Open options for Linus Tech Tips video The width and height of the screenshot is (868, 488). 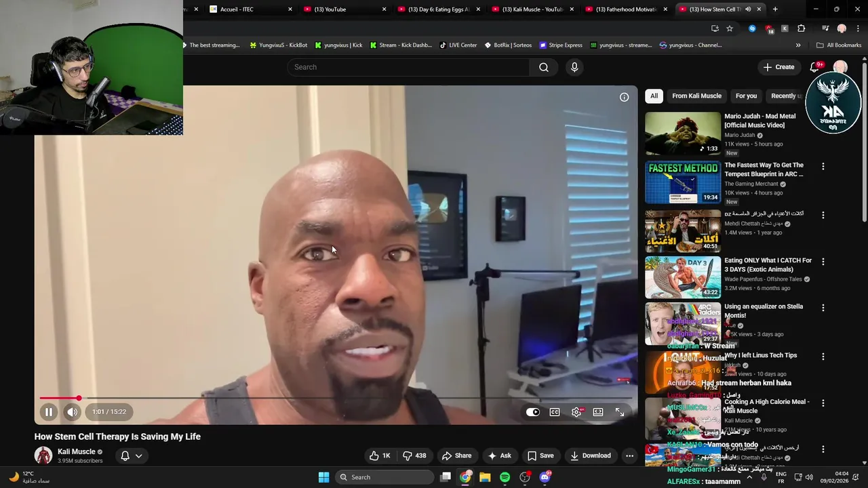pyautogui.click(x=823, y=356)
